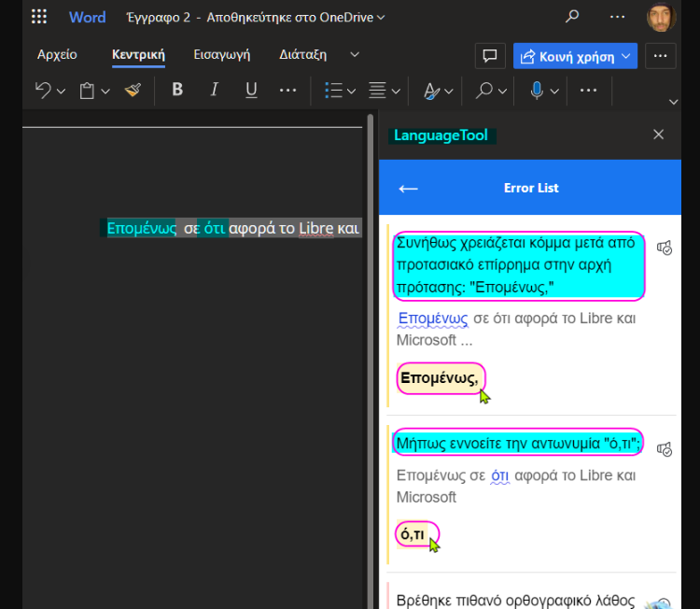The height and width of the screenshot is (609, 700).
Task: Switch to the Εισαγωγή tab
Action: tap(222, 54)
